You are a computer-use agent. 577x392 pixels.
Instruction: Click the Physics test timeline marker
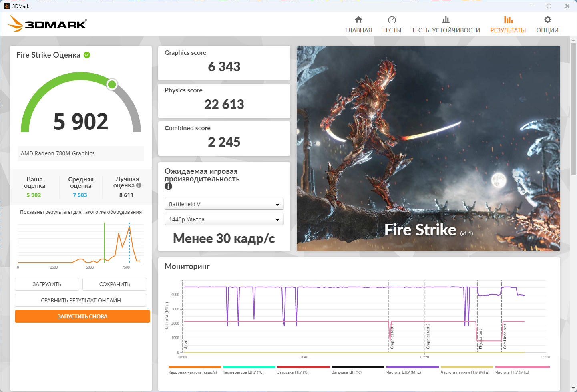[x=480, y=339]
